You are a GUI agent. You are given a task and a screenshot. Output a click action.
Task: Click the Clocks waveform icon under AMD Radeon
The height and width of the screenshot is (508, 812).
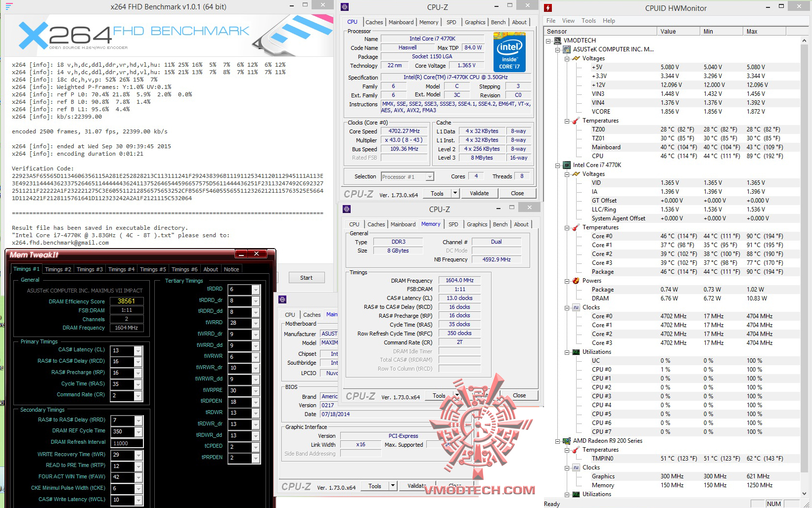pos(576,467)
